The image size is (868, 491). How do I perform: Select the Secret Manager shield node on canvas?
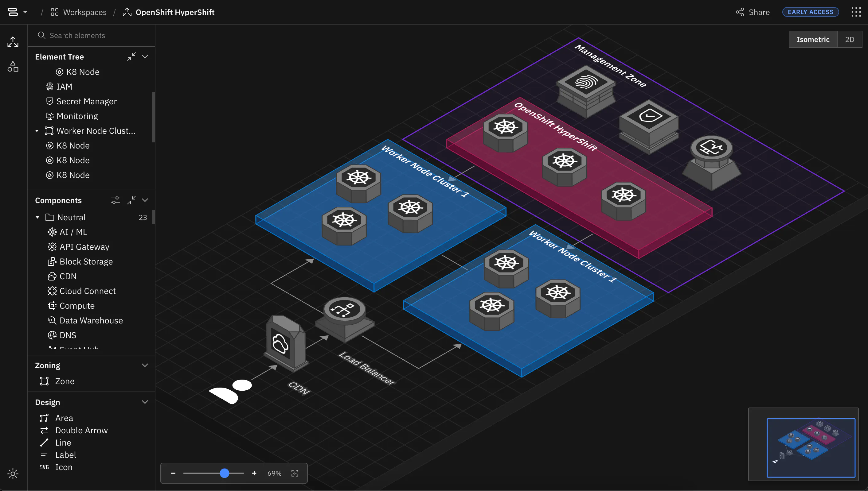click(x=649, y=126)
